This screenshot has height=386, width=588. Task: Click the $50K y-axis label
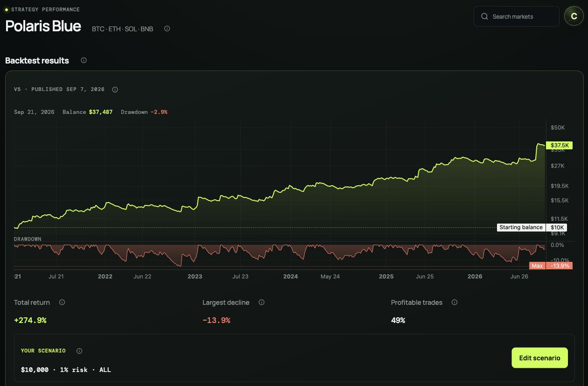tap(558, 127)
